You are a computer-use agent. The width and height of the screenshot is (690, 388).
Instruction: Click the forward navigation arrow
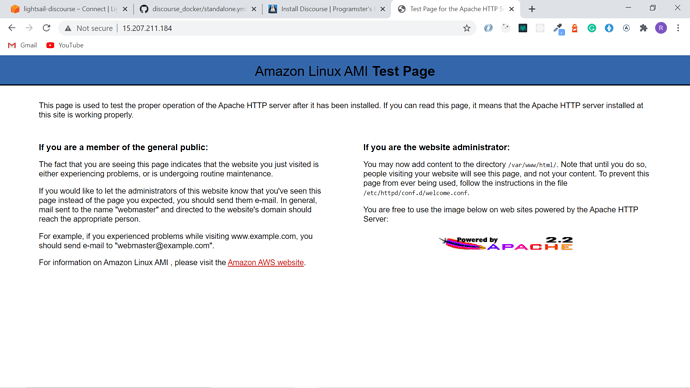(x=29, y=28)
